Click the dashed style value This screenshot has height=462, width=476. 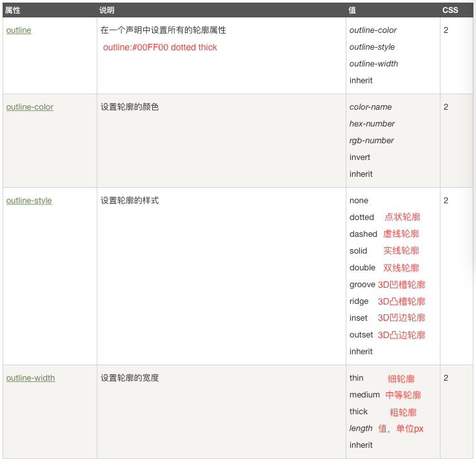(363, 234)
